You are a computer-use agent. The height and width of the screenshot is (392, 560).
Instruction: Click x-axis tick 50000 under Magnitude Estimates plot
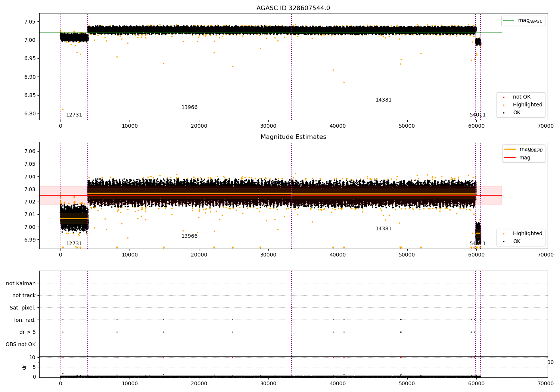pos(407,255)
